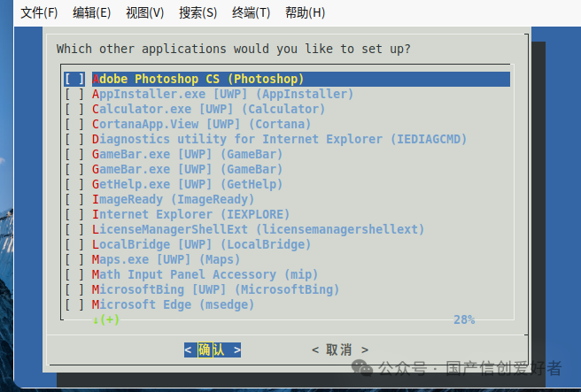Open the 帮助(H) menu
This screenshot has height=392, width=581.
pyautogui.click(x=305, y=13)
